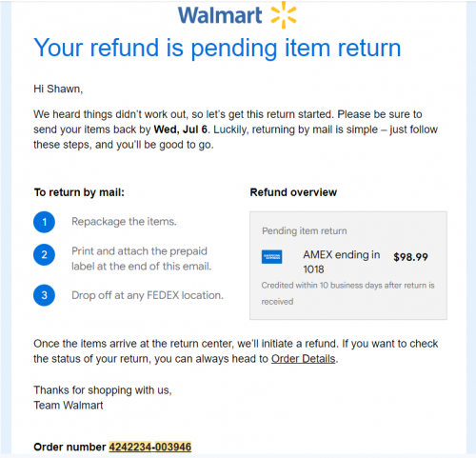Click the 'Refund overview' heading
Viewport: 476px width, 458px height.
293,192
